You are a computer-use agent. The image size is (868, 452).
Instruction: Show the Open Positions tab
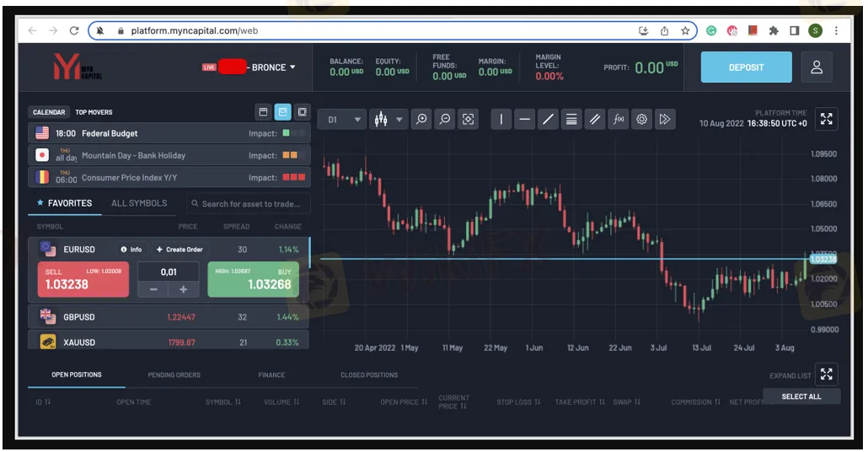click(77, 374)
